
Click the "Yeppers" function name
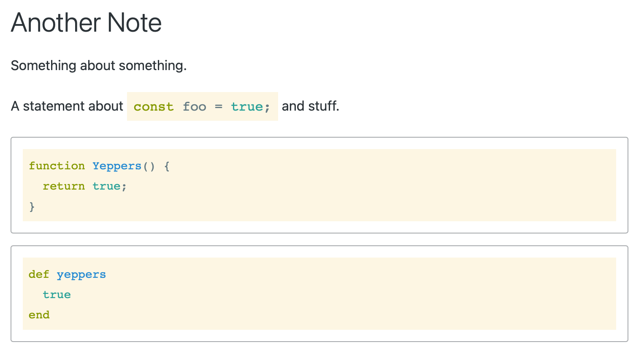pyautogui.click(x=117, y=166)
